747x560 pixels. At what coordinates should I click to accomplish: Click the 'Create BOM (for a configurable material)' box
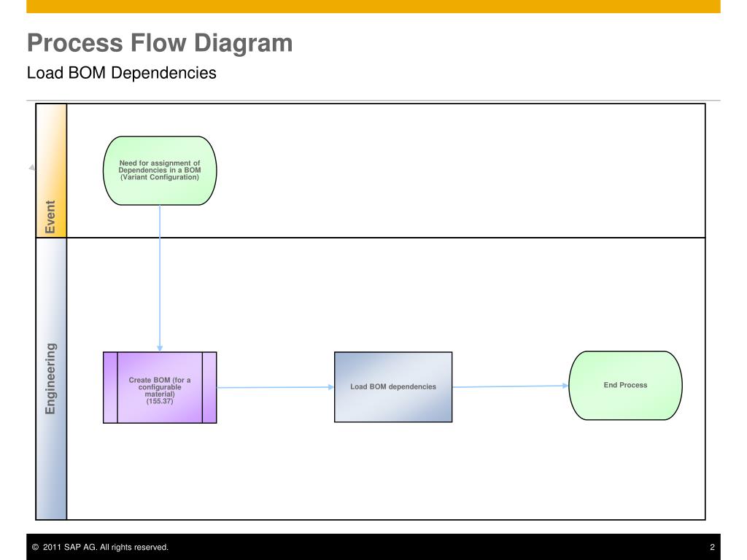coord(160,387)
